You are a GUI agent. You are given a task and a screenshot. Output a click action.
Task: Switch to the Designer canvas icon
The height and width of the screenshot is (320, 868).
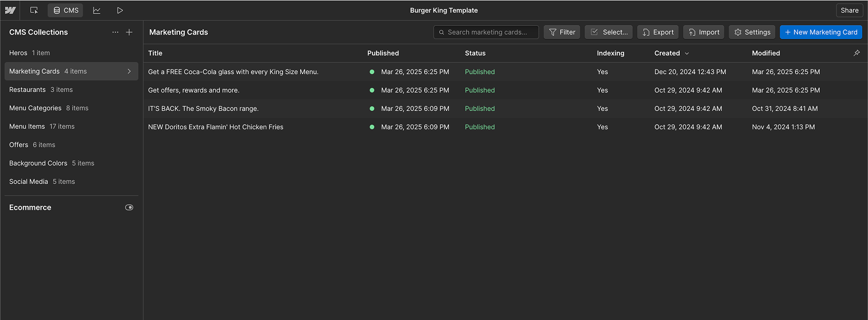(34, 10)
